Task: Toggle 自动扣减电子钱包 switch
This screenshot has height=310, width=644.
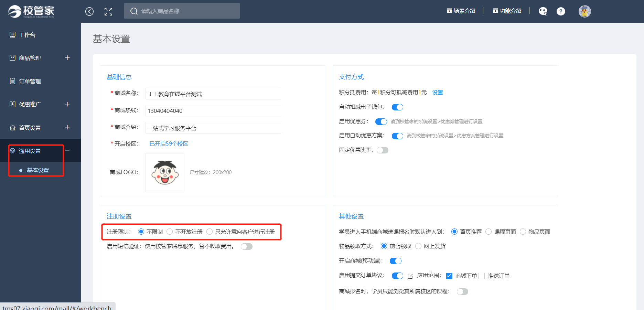Action: click(398, 107)
